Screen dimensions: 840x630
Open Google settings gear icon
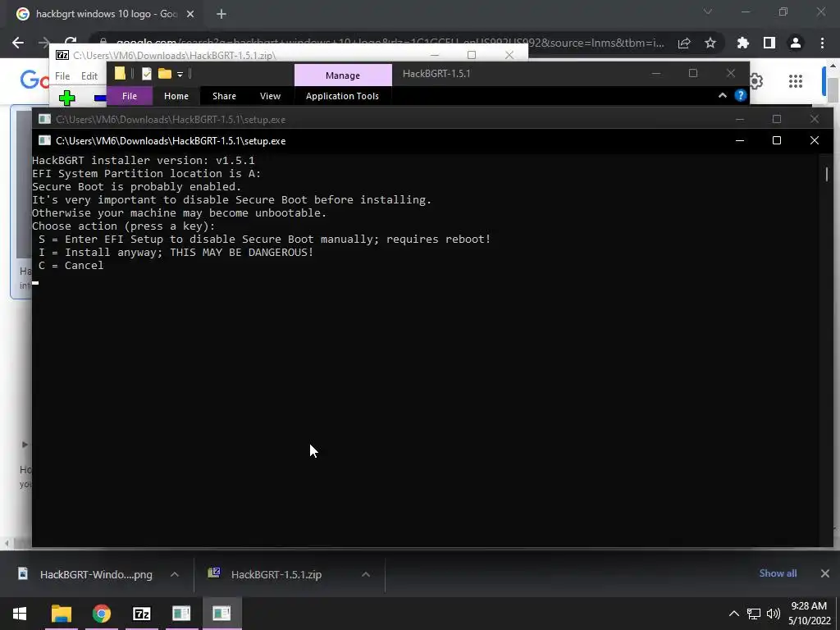tap(756, 81)
